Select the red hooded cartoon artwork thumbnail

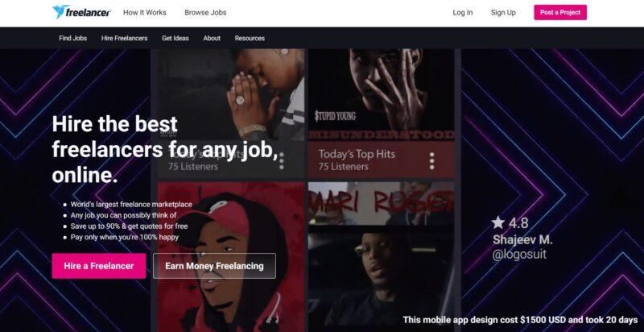(231, 257)
